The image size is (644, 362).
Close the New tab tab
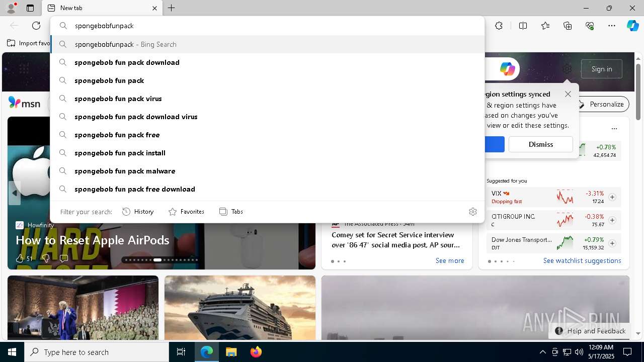tap(154, 8)
